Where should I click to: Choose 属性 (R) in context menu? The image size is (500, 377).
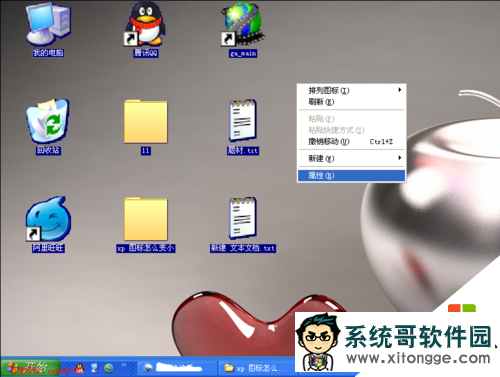351,175
